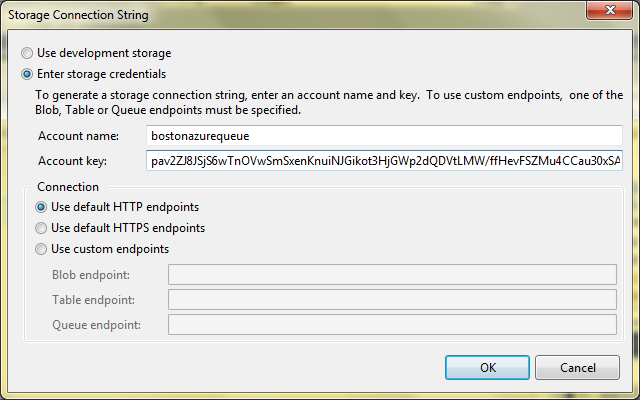This screenshot has height=400, width=640.
Task: Click the Table endpoint label
Action: [93, 300]
